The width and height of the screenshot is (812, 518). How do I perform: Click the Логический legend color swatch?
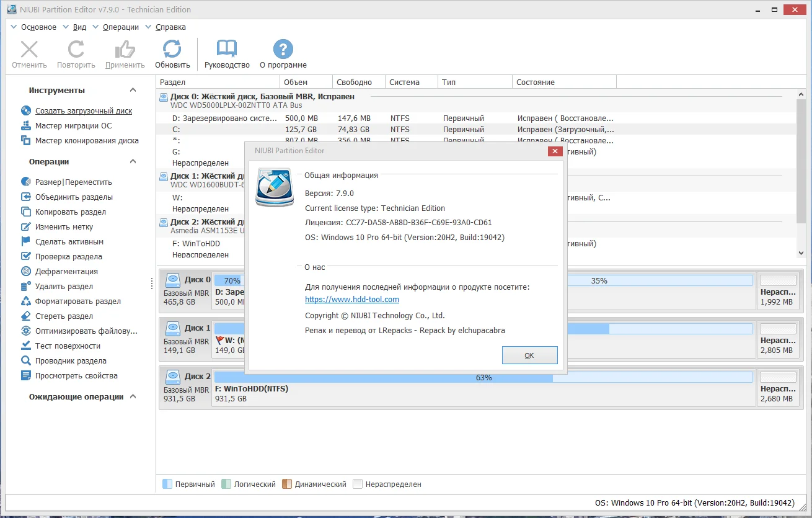[226, 484]
